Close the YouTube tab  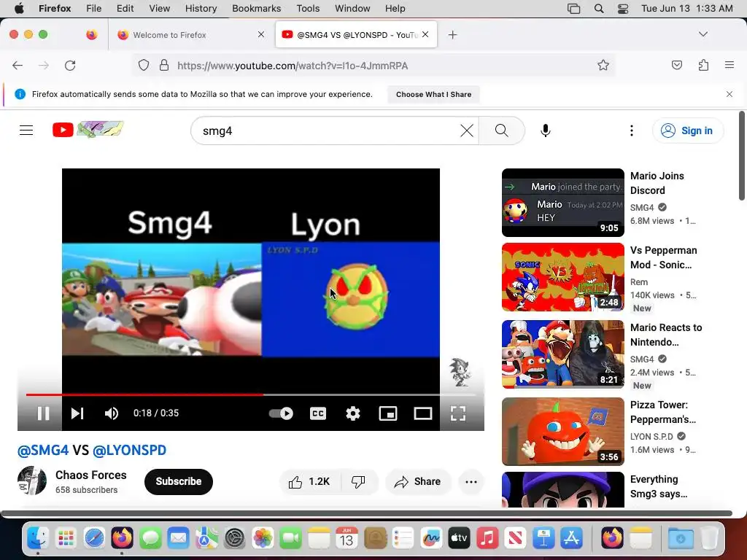(425, 34)
